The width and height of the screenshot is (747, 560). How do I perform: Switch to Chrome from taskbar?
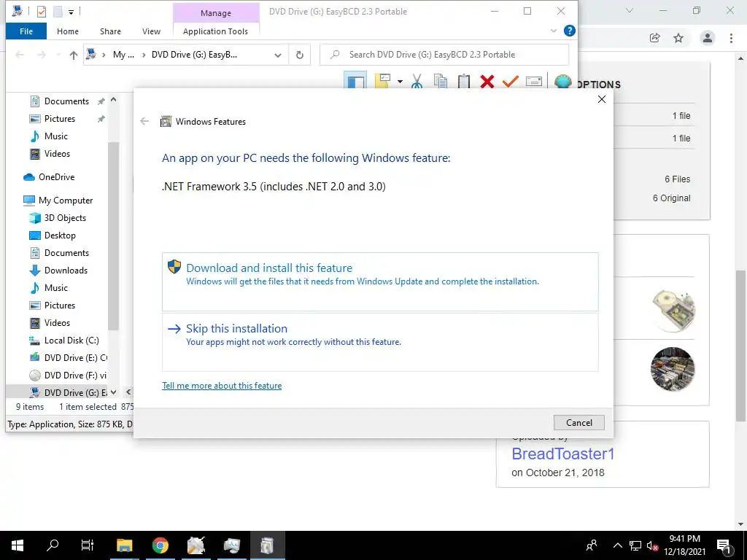point(160,545)
